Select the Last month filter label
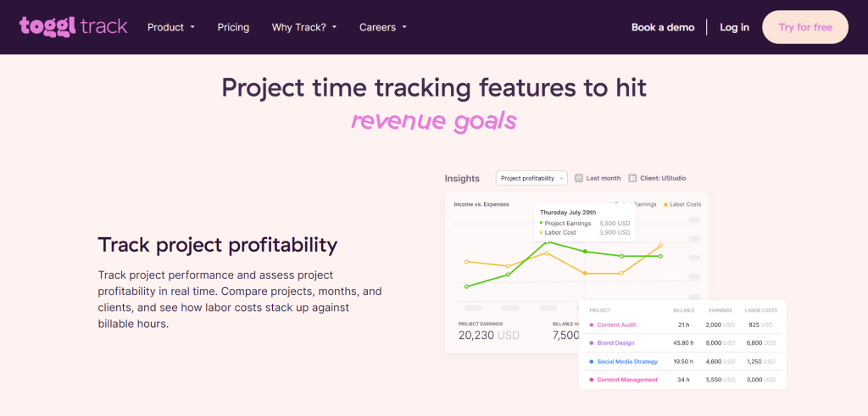The width and height of the screenshot is (868, 416). click(604, 178)
